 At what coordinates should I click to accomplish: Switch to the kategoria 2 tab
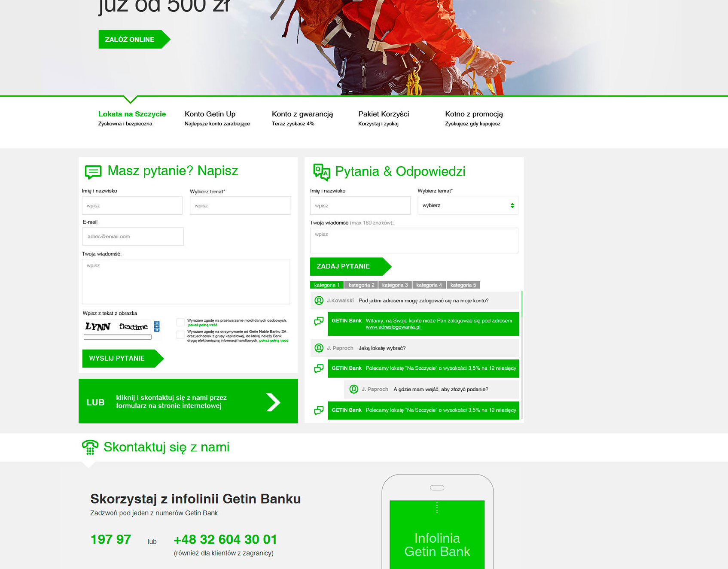pos(361,285)
